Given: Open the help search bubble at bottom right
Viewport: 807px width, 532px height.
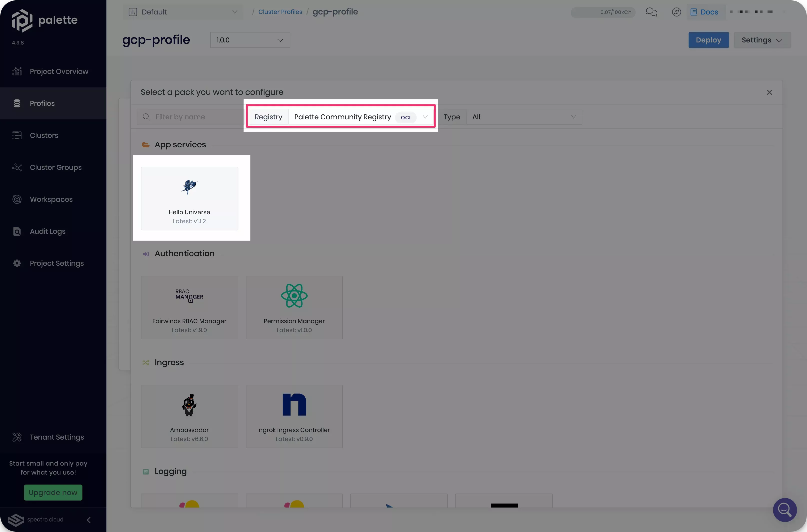Looking at the screenshot, I should (x=785, y=510).
